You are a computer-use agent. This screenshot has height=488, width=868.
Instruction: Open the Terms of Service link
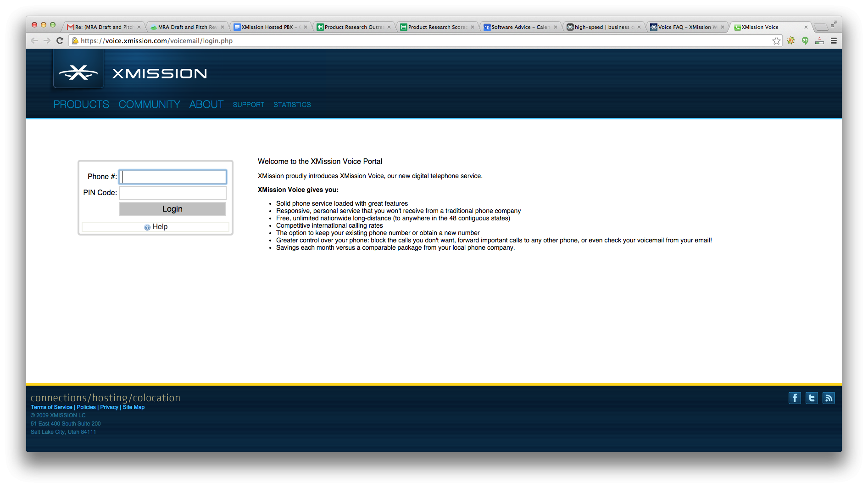click(x=51, y=407)
